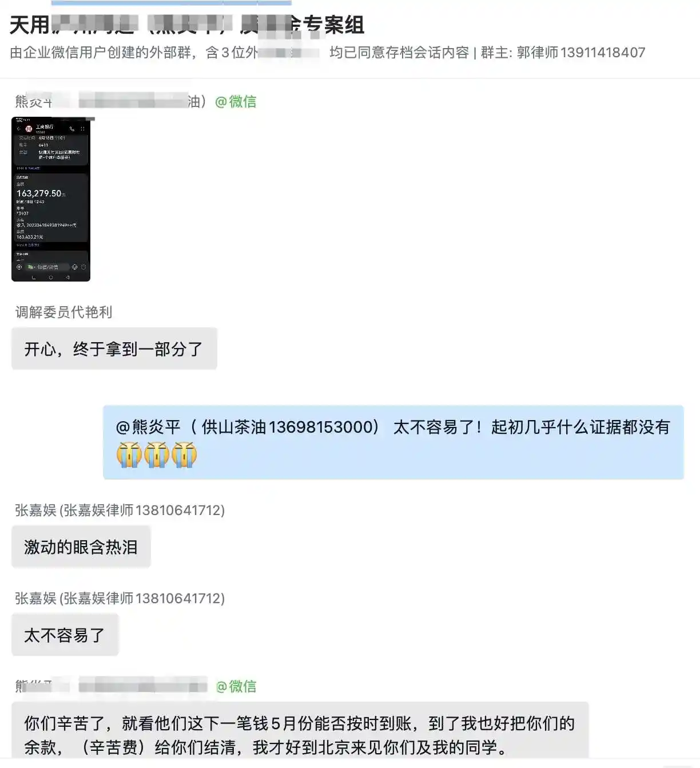Click the text 均已同意存档会话内容
This screenshot has height=768, width=700.
(399, 53)
